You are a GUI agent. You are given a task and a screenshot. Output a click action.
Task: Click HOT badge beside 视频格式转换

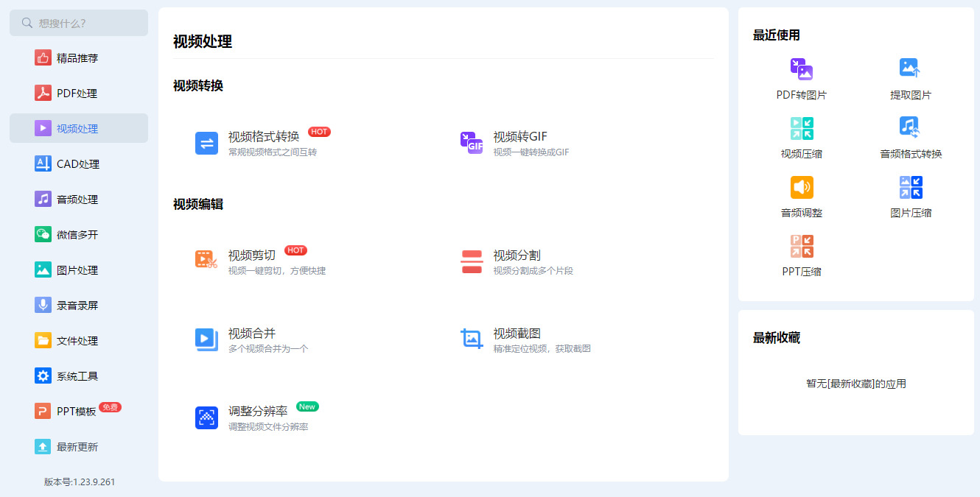coord(319,132)
